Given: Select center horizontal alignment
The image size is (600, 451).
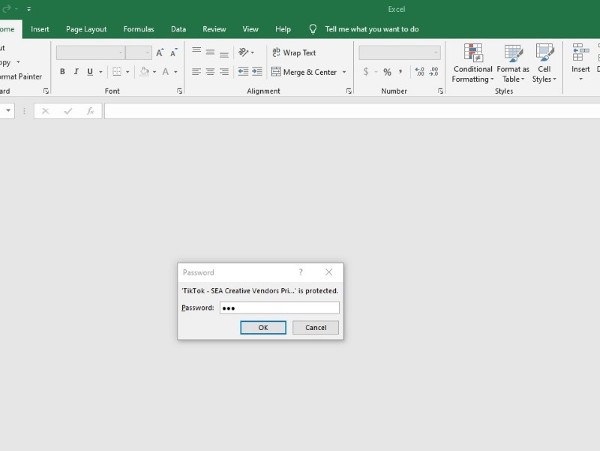Looking at the screenshot, I should pos(210,72).
